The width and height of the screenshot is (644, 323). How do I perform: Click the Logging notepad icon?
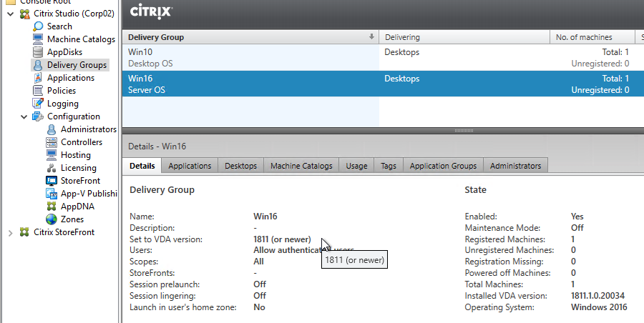click(x=38, y=104)
